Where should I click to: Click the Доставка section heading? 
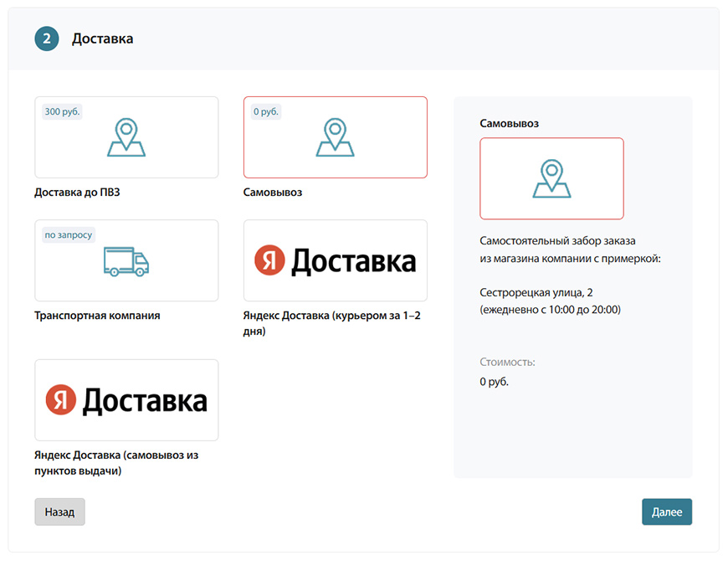(103, 39)
